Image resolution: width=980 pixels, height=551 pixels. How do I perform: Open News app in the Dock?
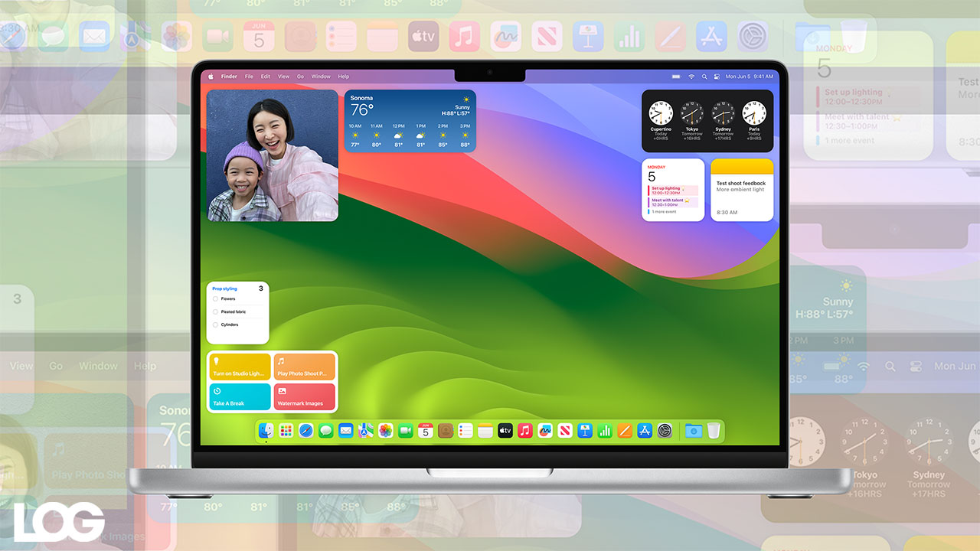[x=564, y=431]
